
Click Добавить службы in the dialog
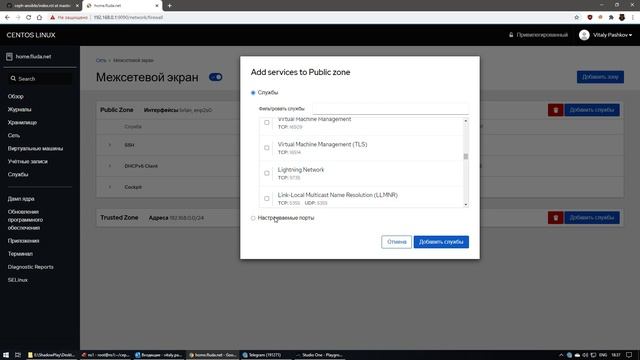pos(441,242)
